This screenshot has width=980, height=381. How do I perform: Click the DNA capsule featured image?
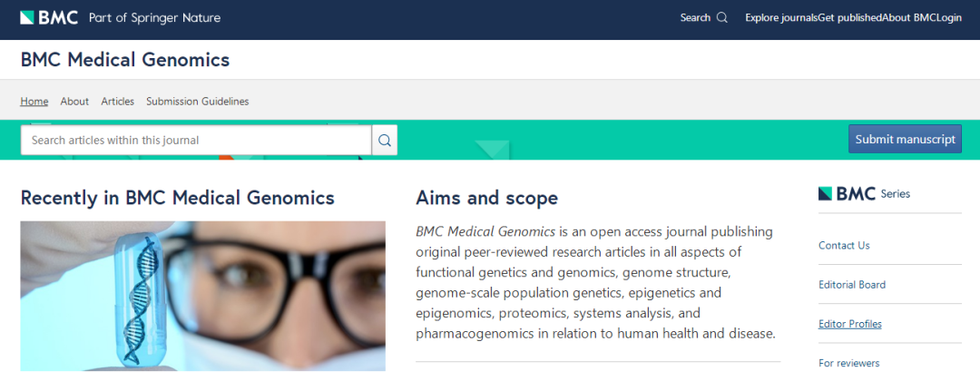click(x=203, y=296)
